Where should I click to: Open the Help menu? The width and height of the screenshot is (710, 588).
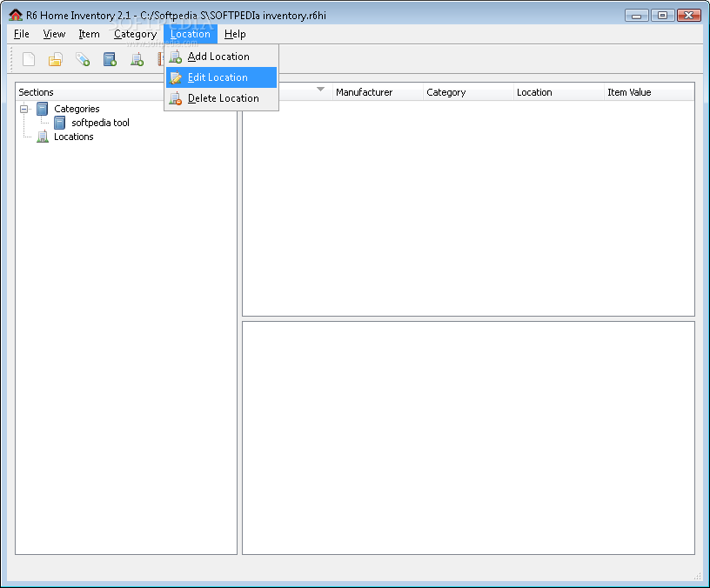[235, 34]
